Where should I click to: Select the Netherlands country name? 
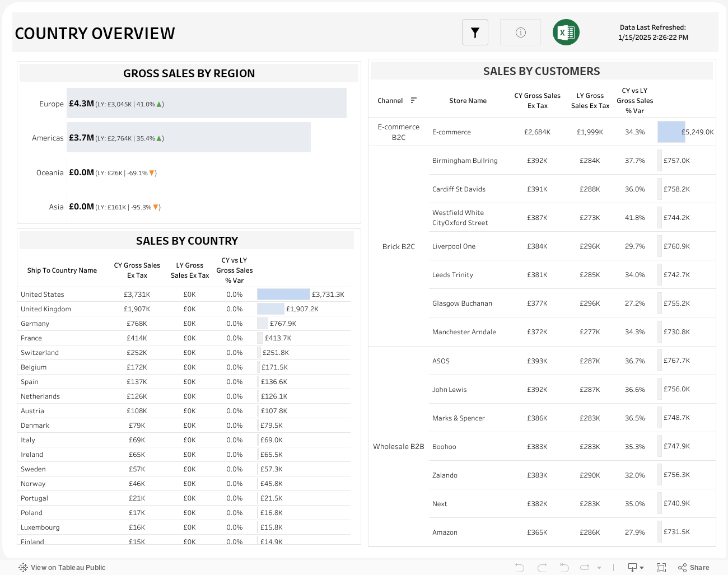(40, 396)
